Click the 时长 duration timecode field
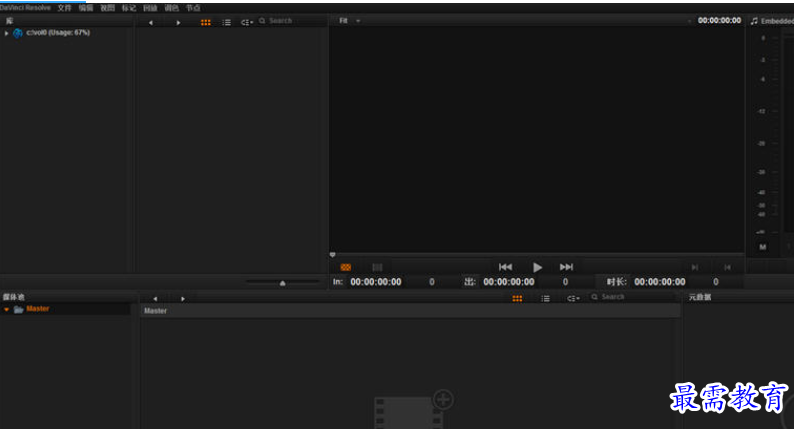The height and width of the screenshot is (429, 794). tap(660, 282)
